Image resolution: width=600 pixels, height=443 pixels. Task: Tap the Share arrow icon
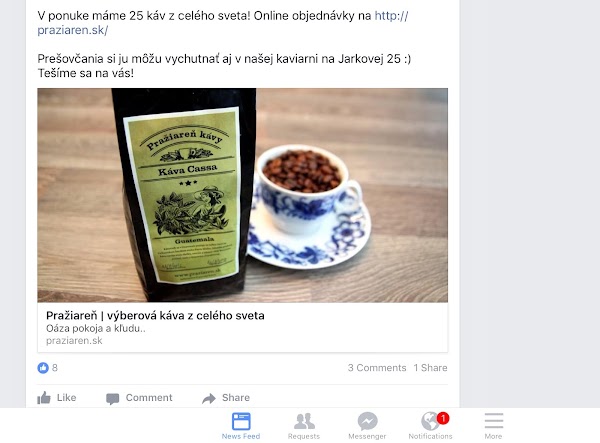209,399
